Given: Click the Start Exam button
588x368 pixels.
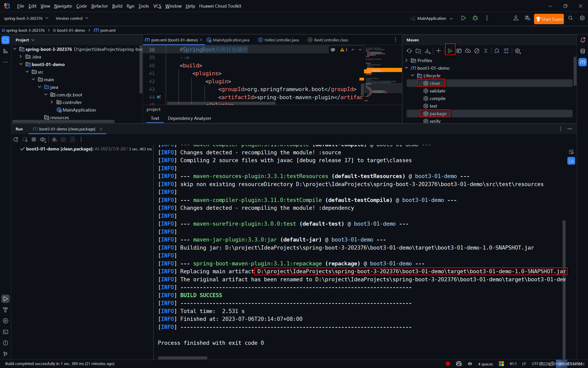Looking at the screenshot, I should [x=549, y=19].
